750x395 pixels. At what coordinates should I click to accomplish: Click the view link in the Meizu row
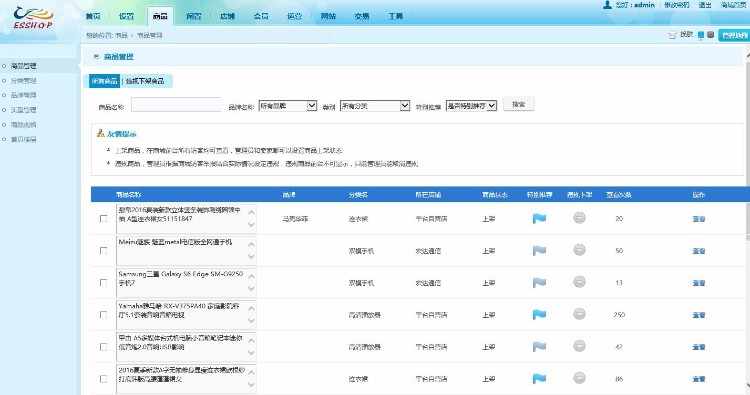[x=699, y=251]
